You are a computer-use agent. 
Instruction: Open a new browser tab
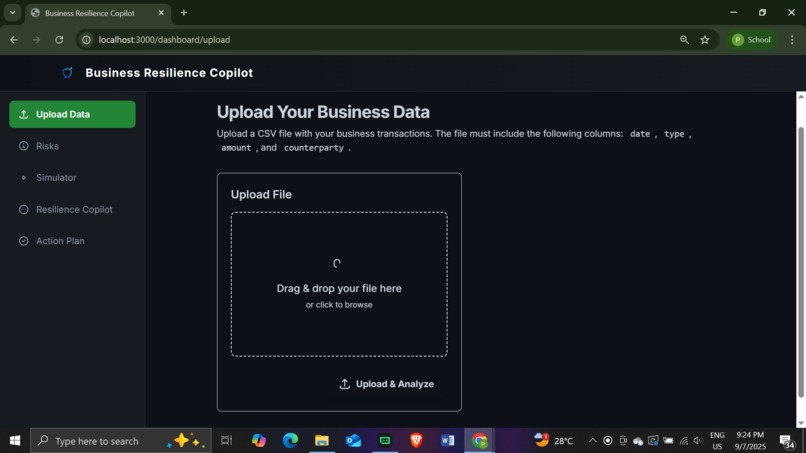pyautogui.click(x=184, y=13)
